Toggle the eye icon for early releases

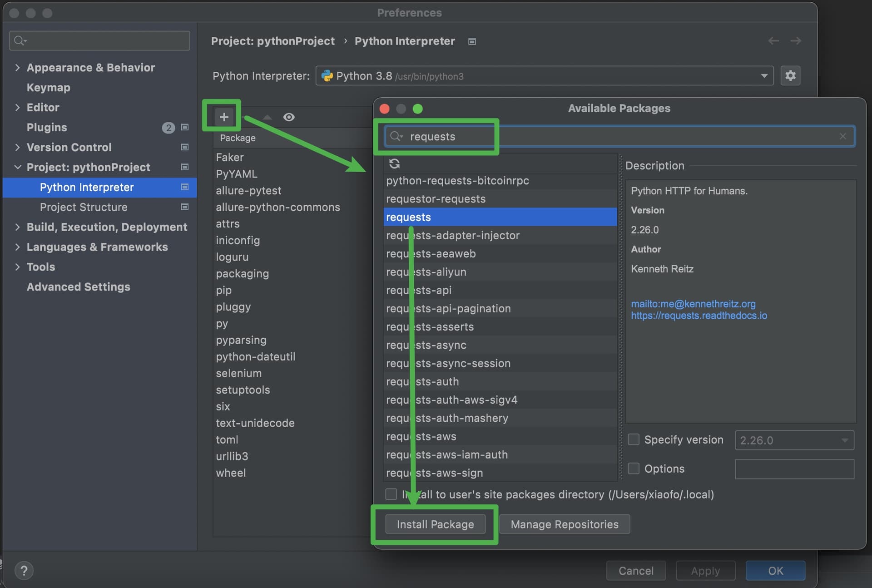[289, 117]
